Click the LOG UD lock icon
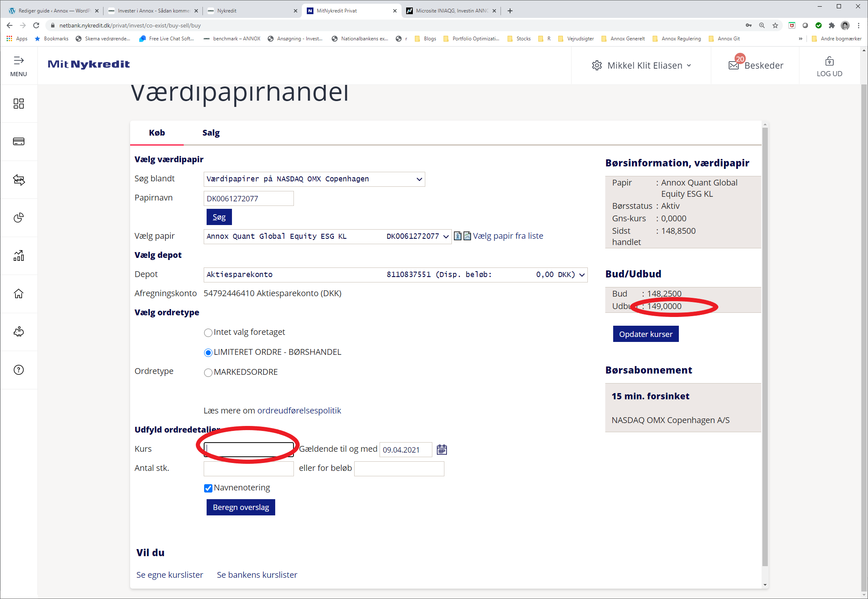Screen dimensions: 868x599 coord(829,62)
